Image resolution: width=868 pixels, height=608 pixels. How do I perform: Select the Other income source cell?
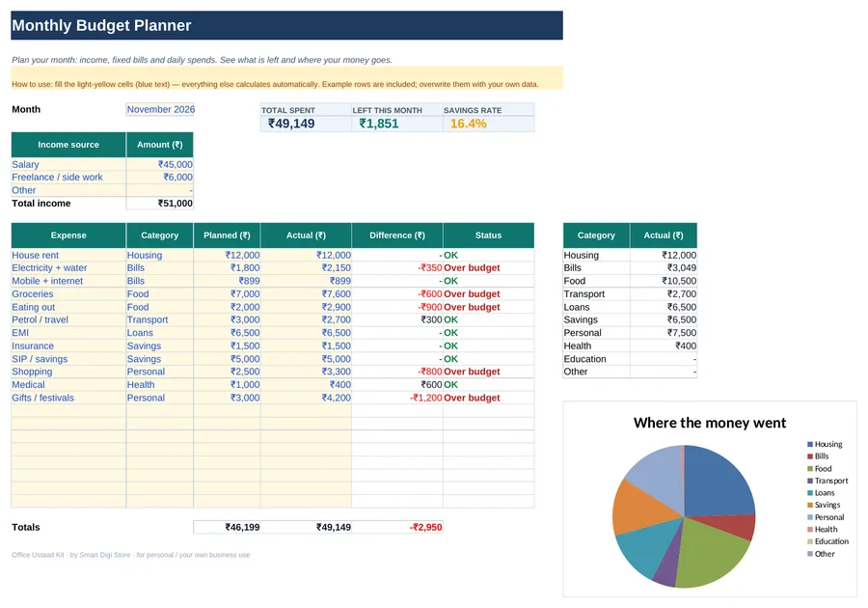[68, 190]
